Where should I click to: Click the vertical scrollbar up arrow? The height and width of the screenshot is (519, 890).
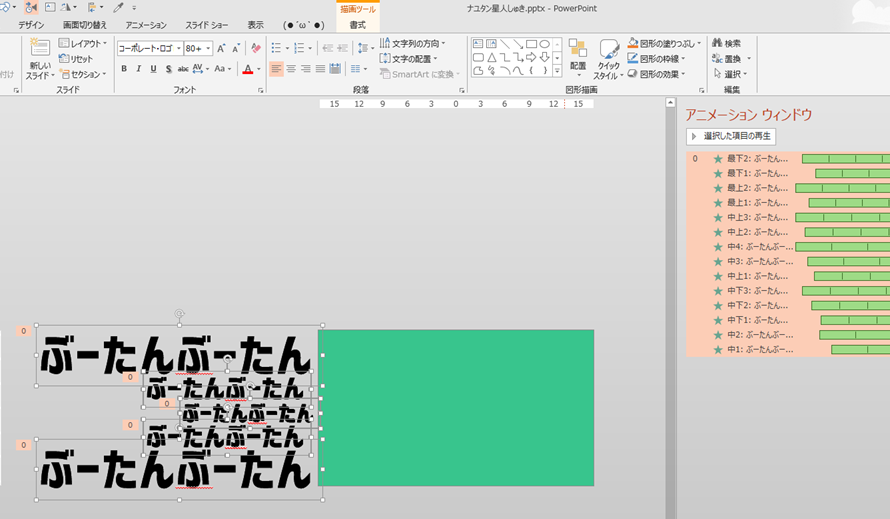670,103
